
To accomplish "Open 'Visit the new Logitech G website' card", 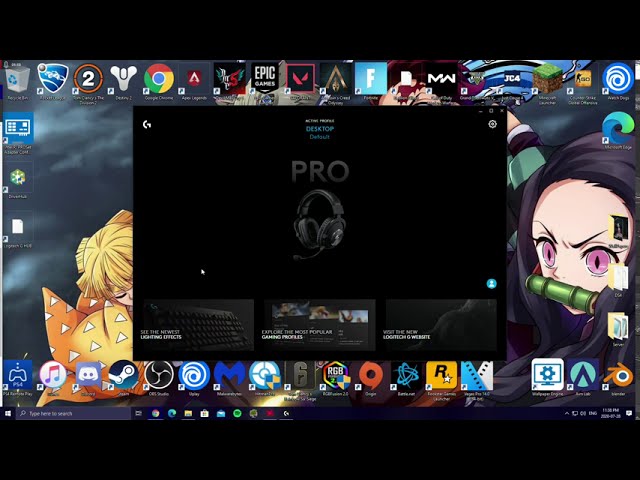I will [x=441, y=325].
